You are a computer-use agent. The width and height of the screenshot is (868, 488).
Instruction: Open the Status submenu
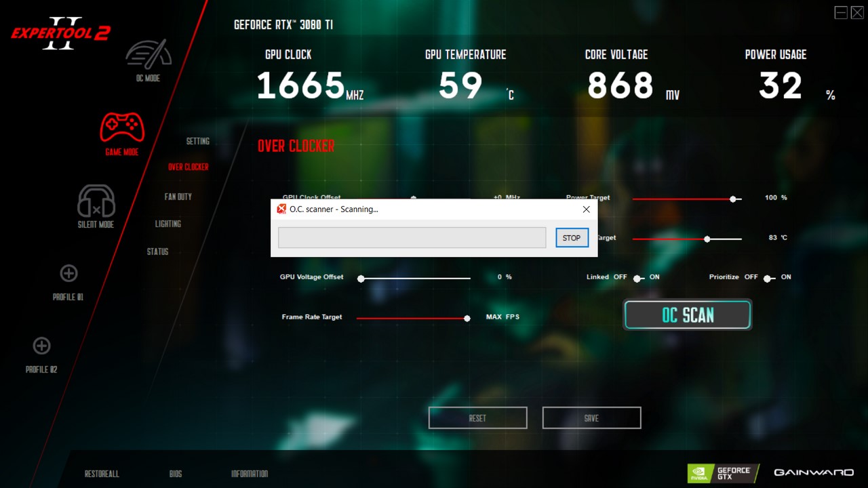coord(157,251)
